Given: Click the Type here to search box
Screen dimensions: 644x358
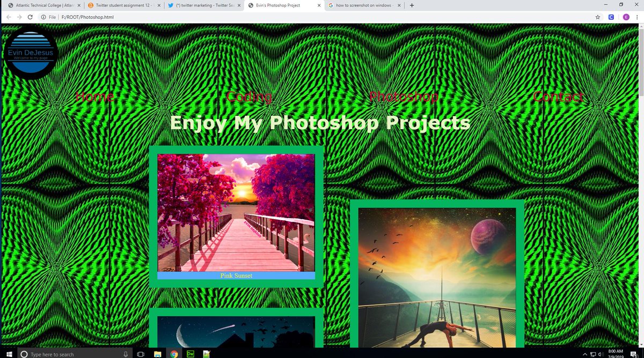Looking at the screenshot, I should [75, 354].
